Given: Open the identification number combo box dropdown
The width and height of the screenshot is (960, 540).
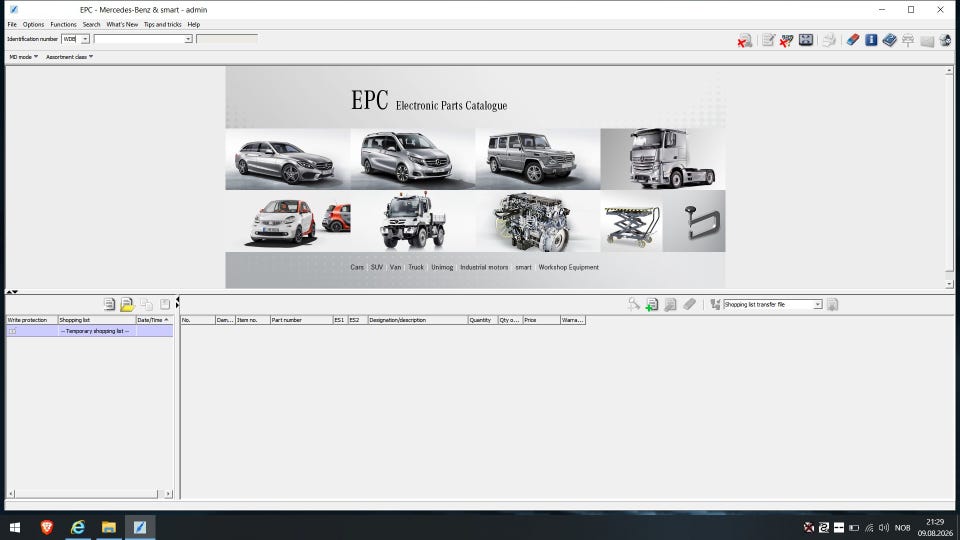Looking at the screenshot, I should coord(188,39).
